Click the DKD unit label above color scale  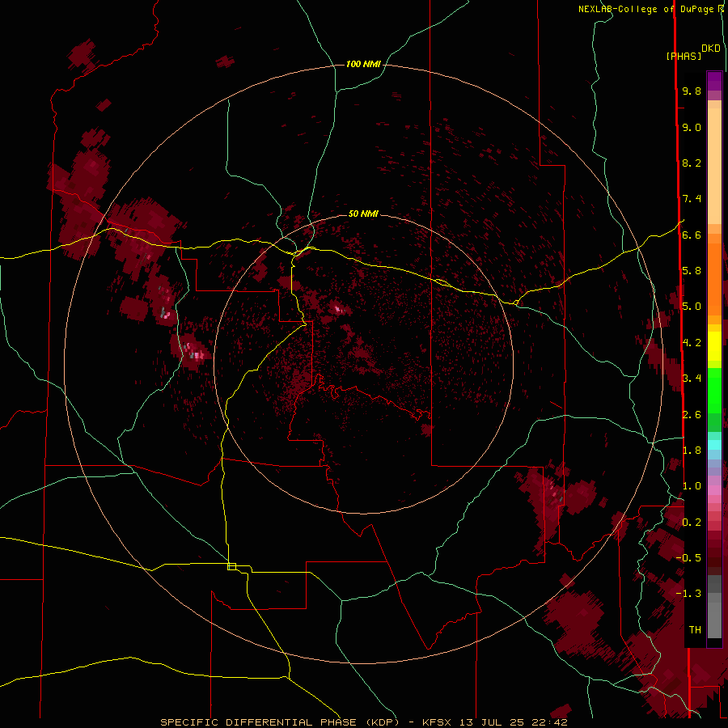[x=711, y=48]
